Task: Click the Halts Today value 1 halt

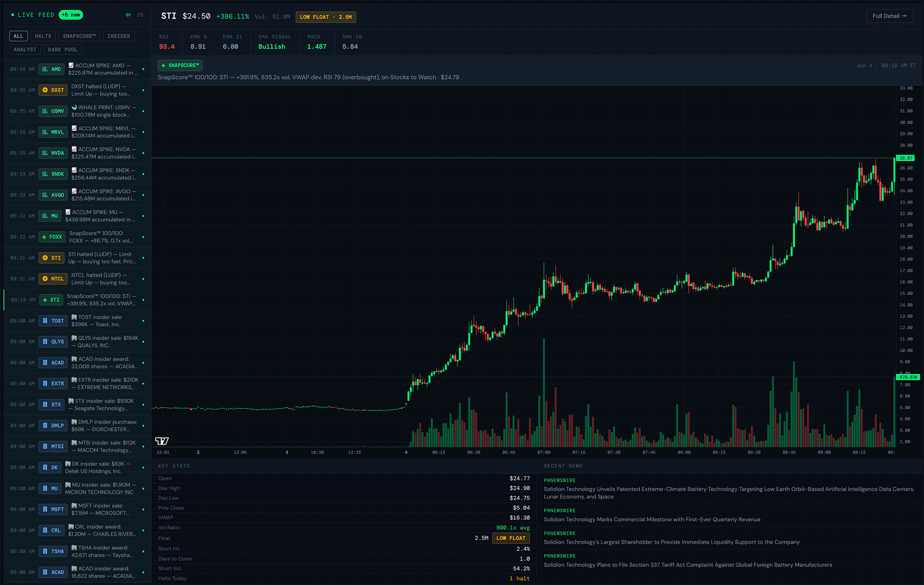Action: point(520,579)
